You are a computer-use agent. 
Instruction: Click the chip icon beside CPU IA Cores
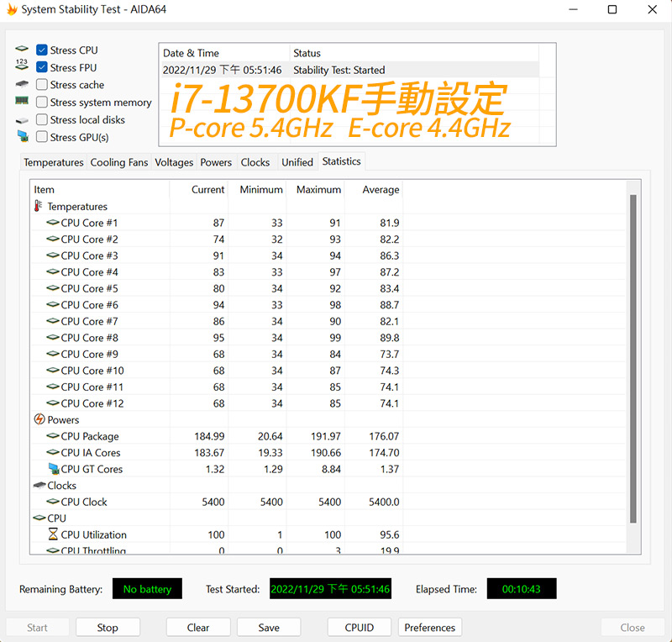pyautogui.click(x=53, y=452)
